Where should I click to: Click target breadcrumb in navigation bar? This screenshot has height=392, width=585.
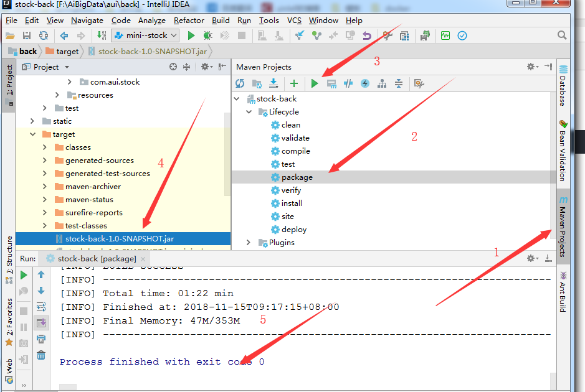[x=62, y=52]
